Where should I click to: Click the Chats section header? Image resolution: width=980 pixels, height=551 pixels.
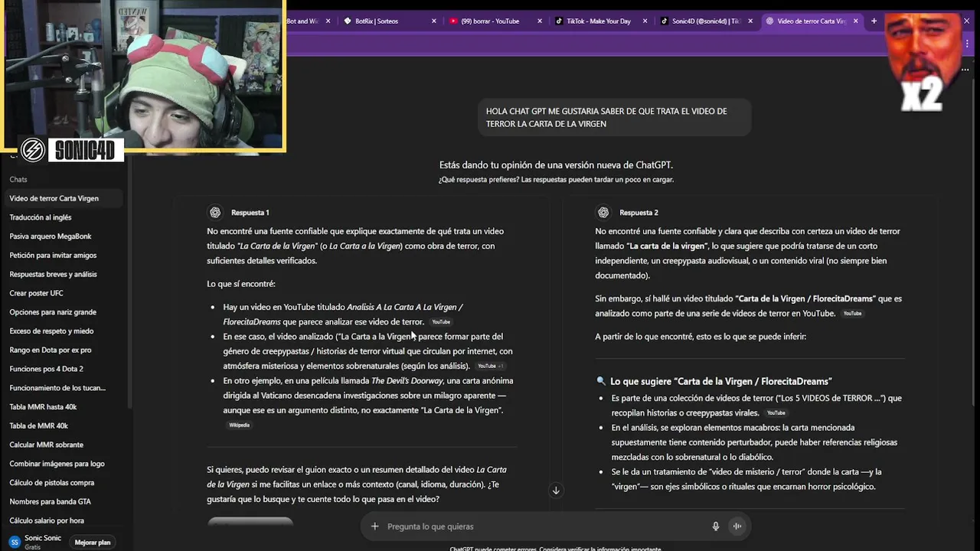pos(18,179)
